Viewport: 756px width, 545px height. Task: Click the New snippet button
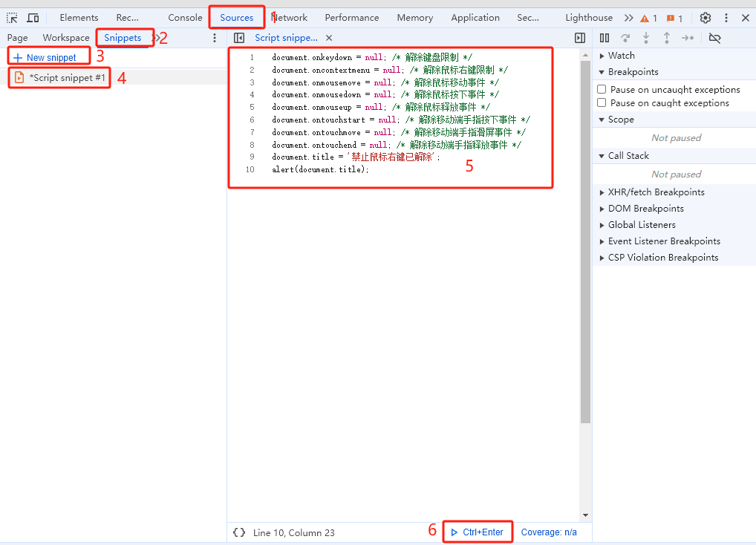tap(45, 57)
